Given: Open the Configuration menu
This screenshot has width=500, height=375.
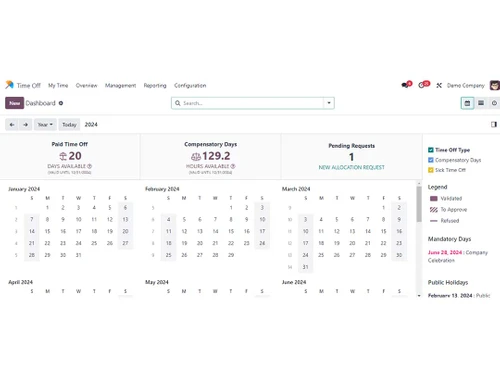Looking at the screenshot, I should (190, 85).
